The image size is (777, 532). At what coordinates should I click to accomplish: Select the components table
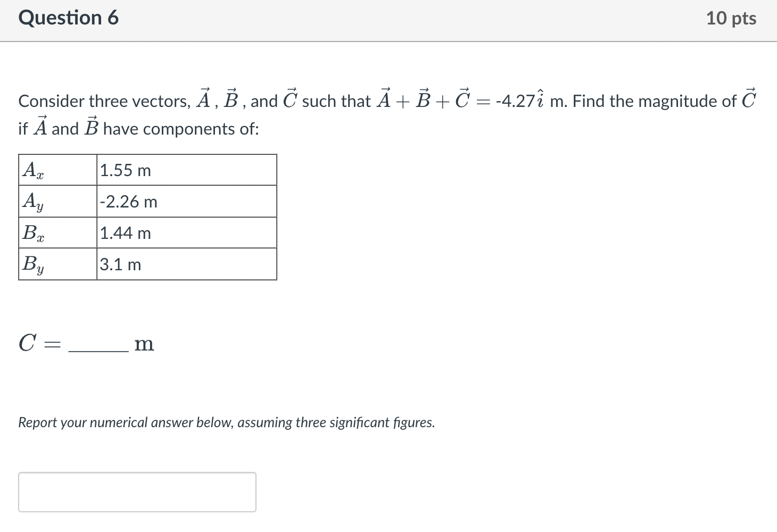coord(147,217)
